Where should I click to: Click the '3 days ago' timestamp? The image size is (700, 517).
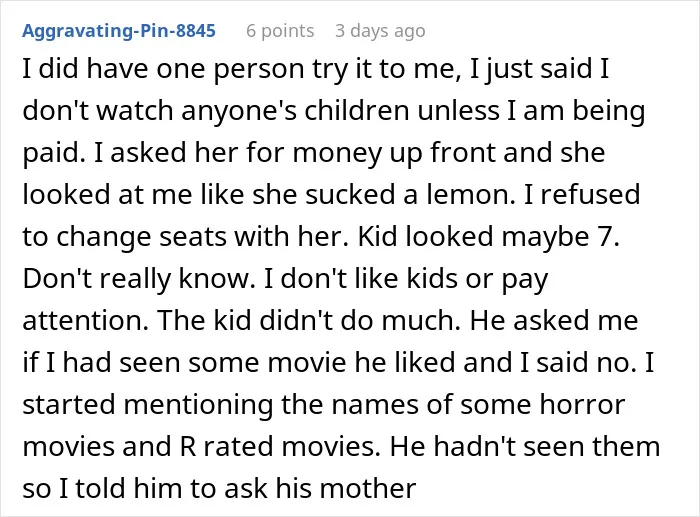(380, 31)
